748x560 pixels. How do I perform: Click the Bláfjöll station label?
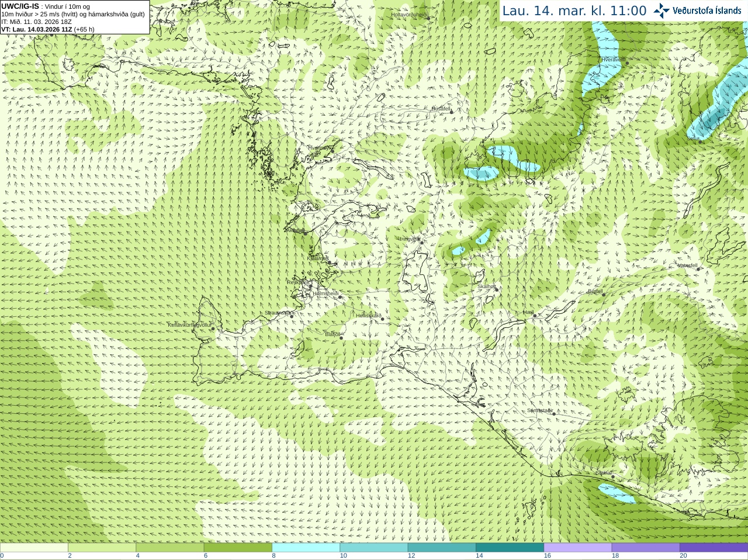point(333,334)
